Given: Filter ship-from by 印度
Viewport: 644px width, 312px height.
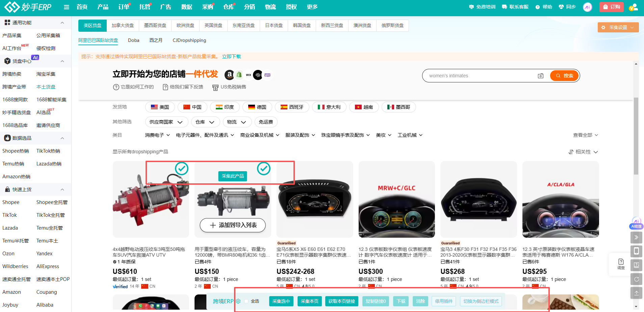Looking at the screenshot, I should (x=225, y=107).
